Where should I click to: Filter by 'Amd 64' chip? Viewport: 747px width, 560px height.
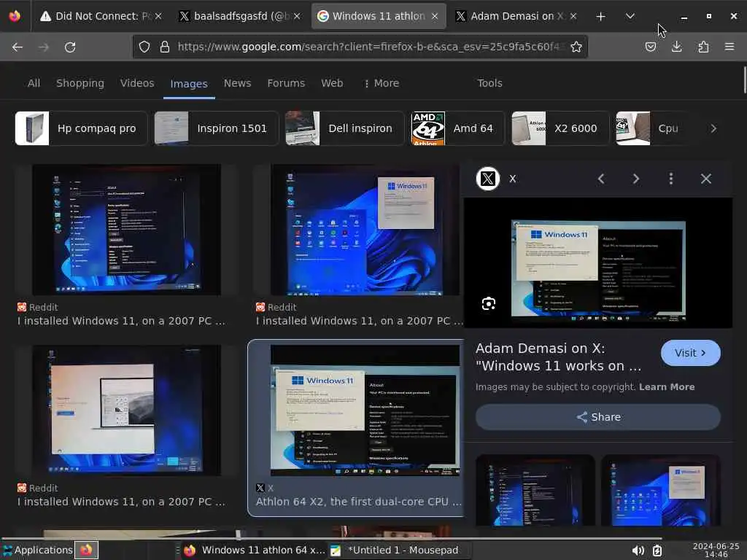coord(458,128)
